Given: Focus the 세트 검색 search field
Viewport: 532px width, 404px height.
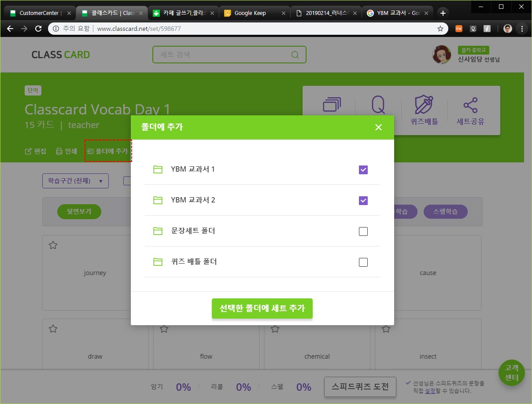Looking at the screenshot, I should 229,55.
